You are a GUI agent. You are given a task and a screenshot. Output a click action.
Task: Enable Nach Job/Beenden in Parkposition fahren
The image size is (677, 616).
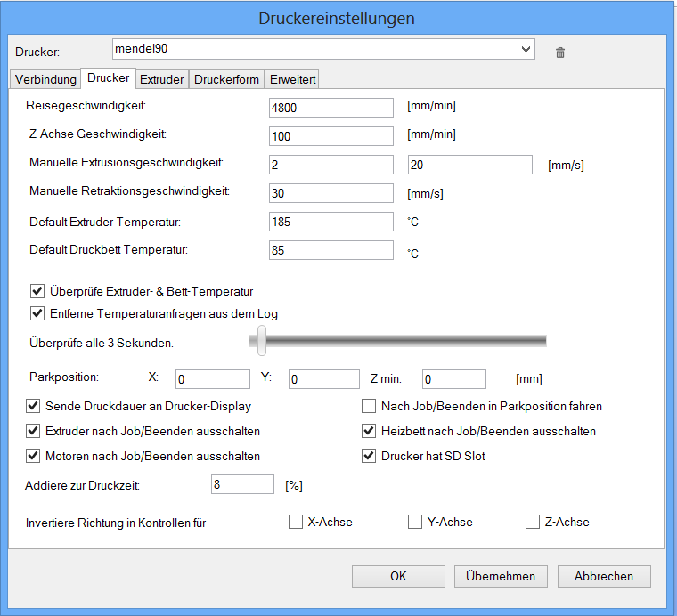click(x=369, y=407)
